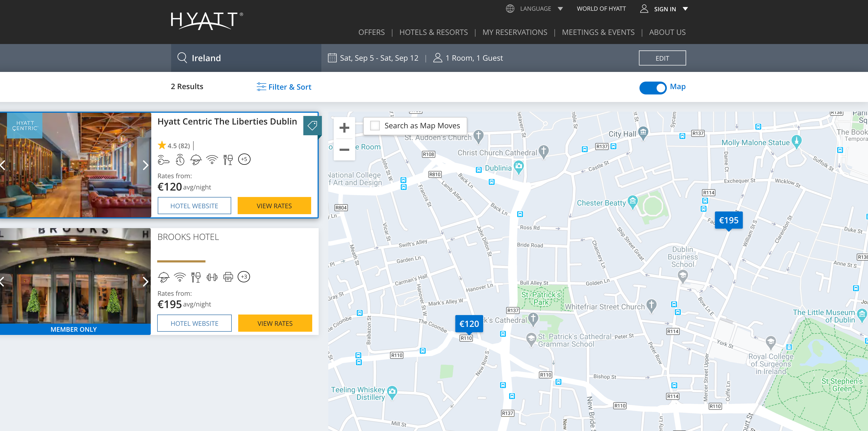Click the fitness center icon for Brooks Hotel
868x431 pixels.
tap(212, 277)
